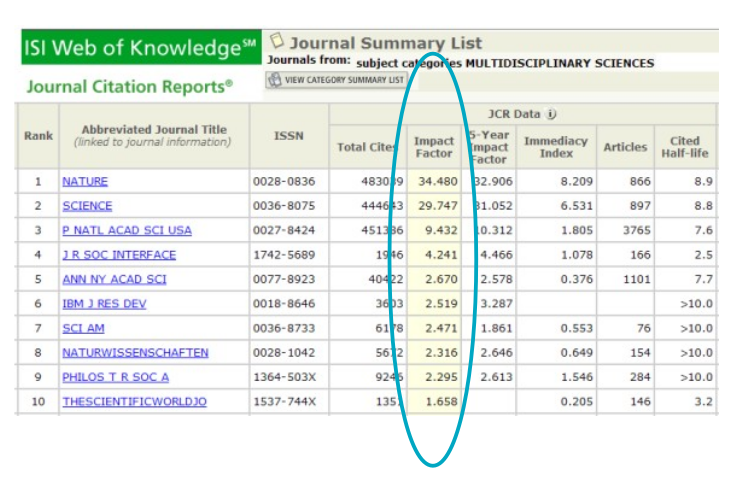Open the SCI AM journal link

83,328
